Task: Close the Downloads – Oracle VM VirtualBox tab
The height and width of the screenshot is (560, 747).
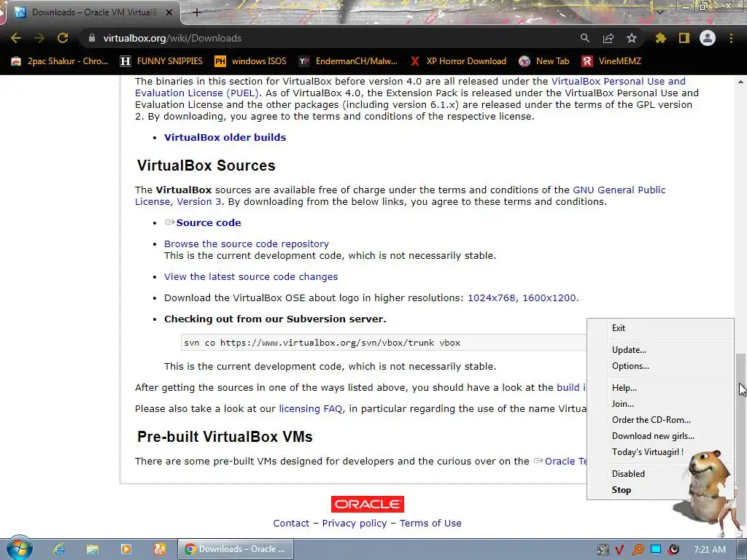Action: coord(169,12)
